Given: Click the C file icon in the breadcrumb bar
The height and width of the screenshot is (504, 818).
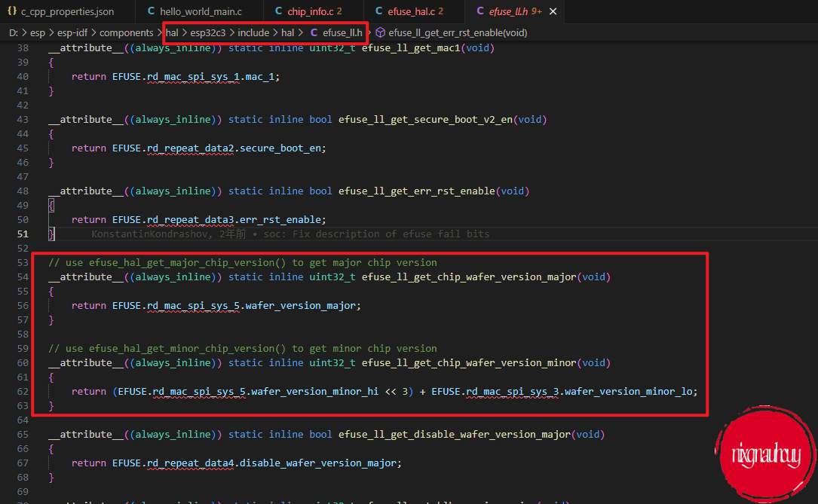Looking at the screenshot, I should click(x=314, y=32).
